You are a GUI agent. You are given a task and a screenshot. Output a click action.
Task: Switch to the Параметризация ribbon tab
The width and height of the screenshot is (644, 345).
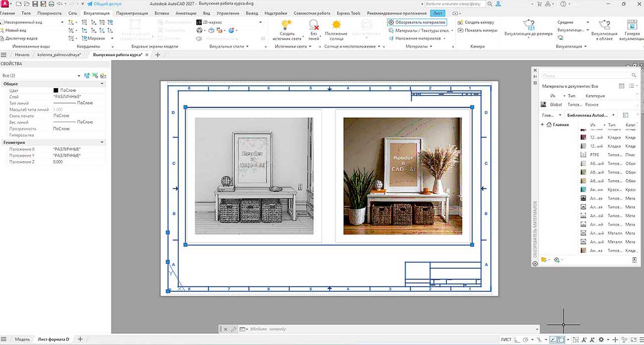[x=131, y=13]
